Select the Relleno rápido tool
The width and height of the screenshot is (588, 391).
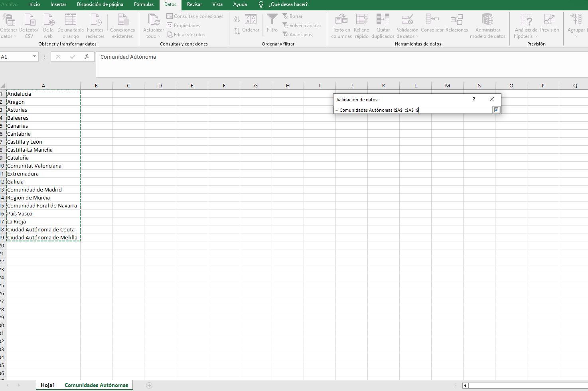361,26
